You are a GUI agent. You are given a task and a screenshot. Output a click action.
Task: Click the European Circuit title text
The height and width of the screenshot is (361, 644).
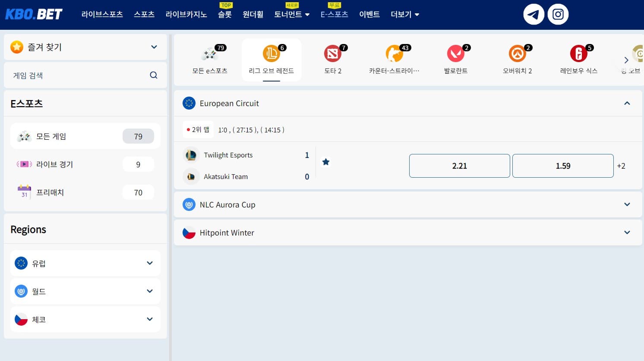click(x=229, y=103)
